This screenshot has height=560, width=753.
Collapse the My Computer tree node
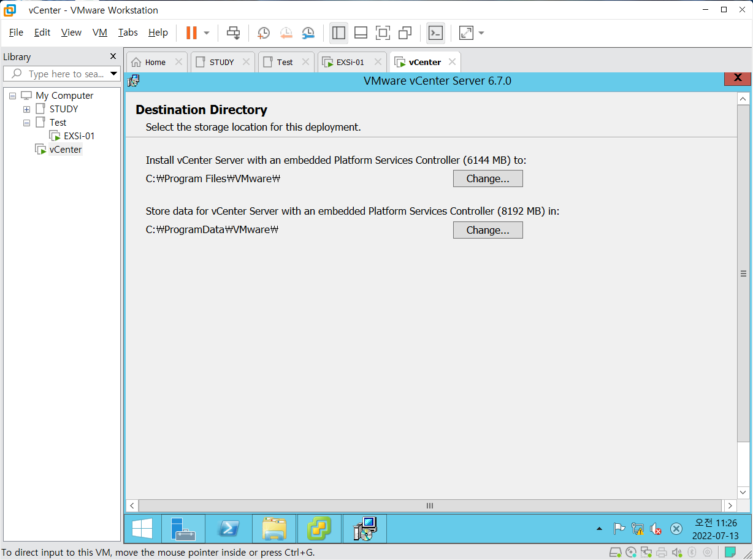(12, 96)
